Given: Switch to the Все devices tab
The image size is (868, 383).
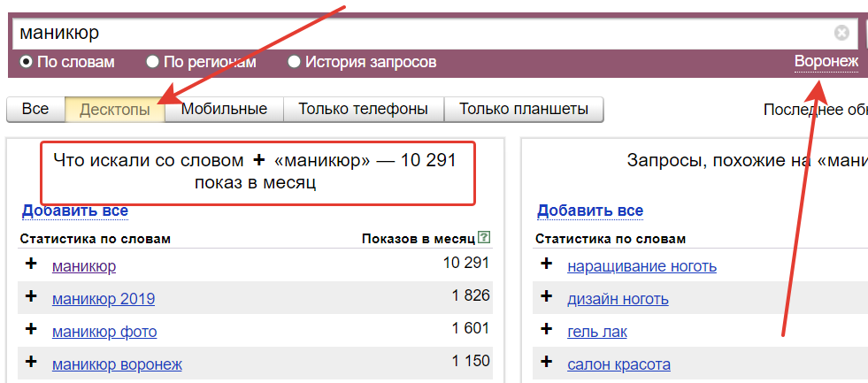Looking at the screenshot, I should [35, 109].
